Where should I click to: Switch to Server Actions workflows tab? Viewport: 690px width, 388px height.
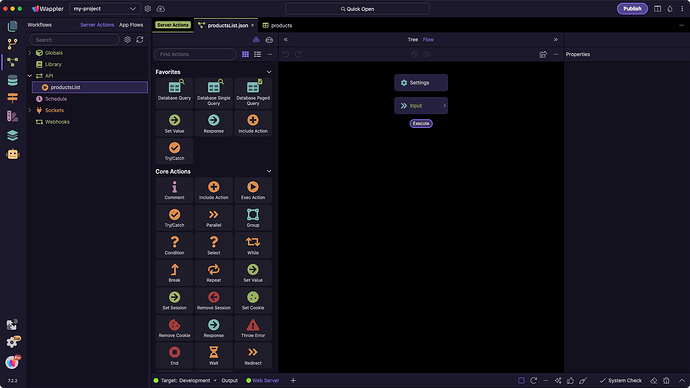point(97,25)
